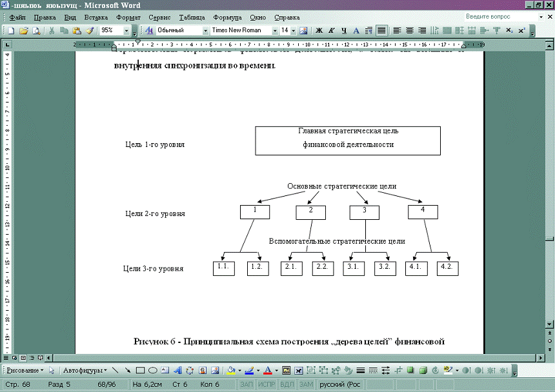The image size is (555, 392).
Task: Open the Обычный style dropdown
Action: (205, 30)
